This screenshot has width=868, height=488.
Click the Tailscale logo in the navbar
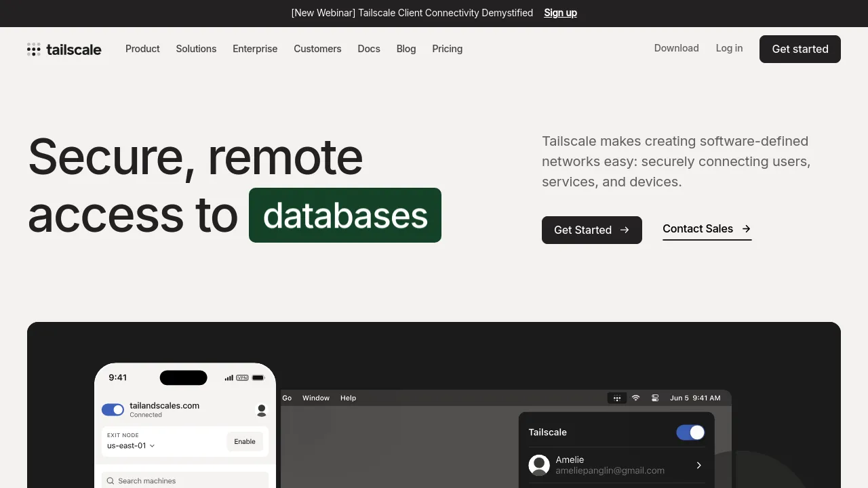click(x=64, y=49)
